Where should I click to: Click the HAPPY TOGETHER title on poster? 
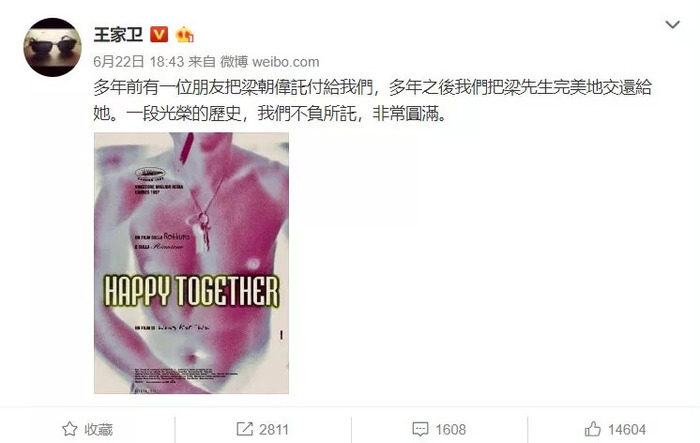192,291
